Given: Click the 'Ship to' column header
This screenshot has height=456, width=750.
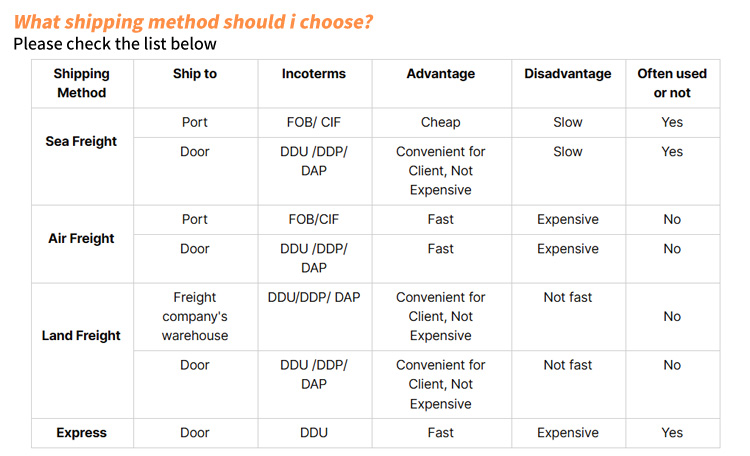Looking at the screenshot, I should point(195,74).
